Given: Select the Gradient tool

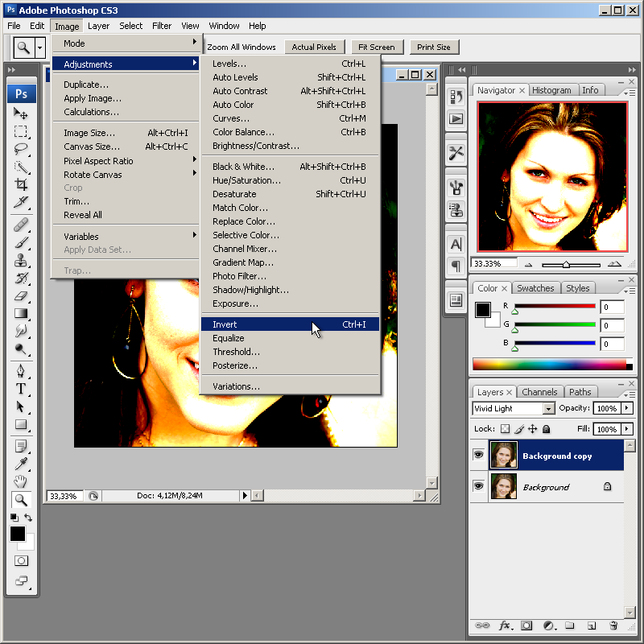Looking at the screenshot, I should pyautogui.click(x=21, y=313).
